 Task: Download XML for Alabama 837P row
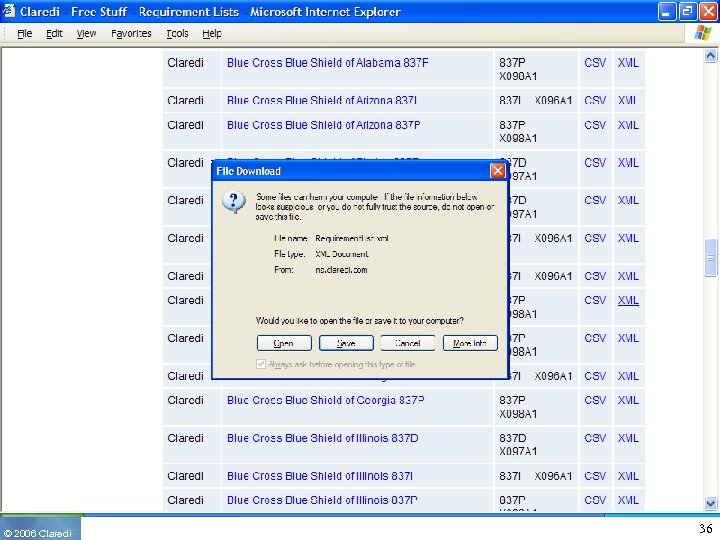click(628, 63)
